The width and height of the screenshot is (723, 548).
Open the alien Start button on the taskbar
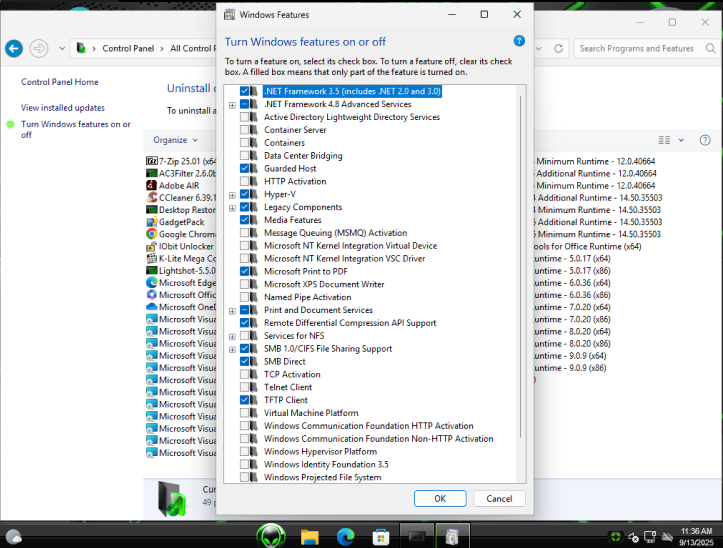[x=271, y=536]
